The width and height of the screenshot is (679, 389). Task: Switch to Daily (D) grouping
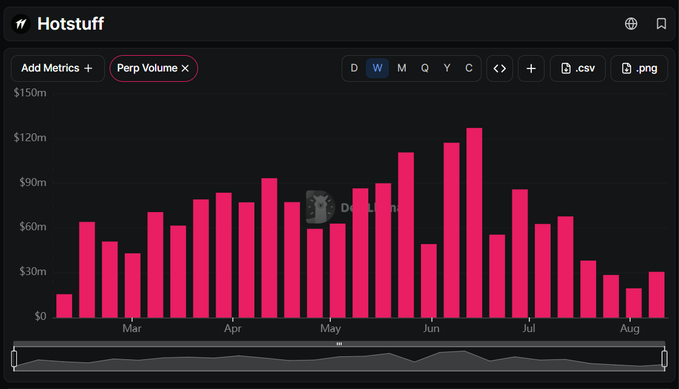pos(354,68)
